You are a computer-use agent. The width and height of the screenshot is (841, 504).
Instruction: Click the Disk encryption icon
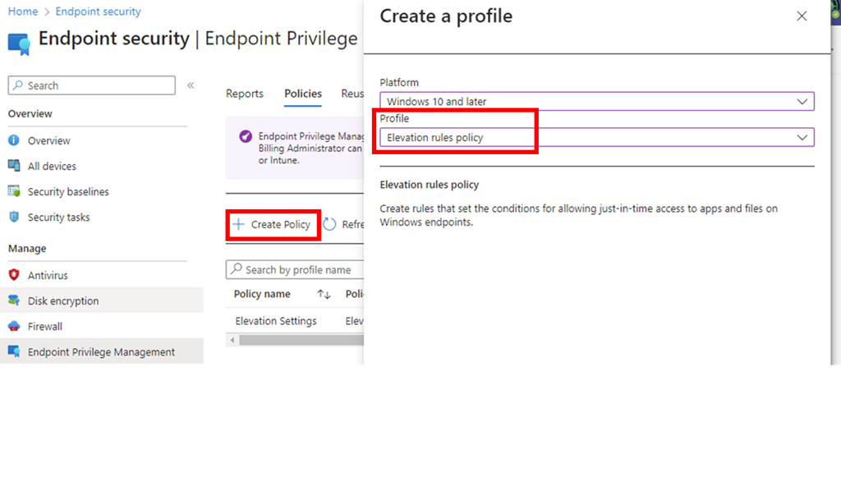point(14,300)
